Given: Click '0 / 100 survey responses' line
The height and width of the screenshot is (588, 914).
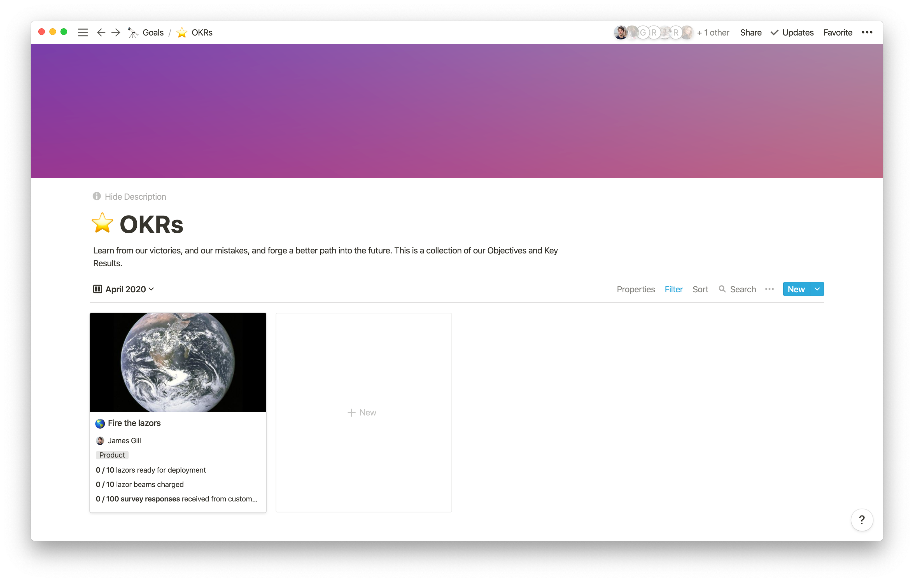Looking at the screenshot, I should coord(177,499).
